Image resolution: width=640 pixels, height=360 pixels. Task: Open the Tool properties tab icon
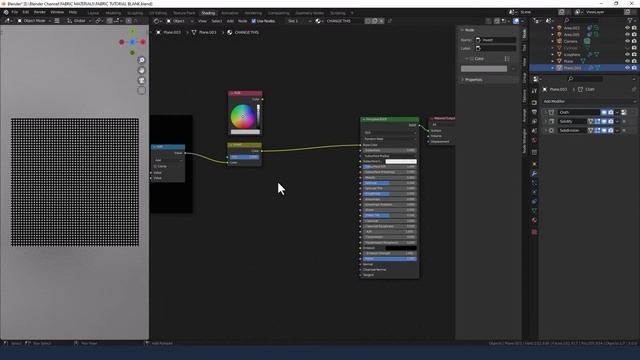pyautogui.click(x=534, y=91)
